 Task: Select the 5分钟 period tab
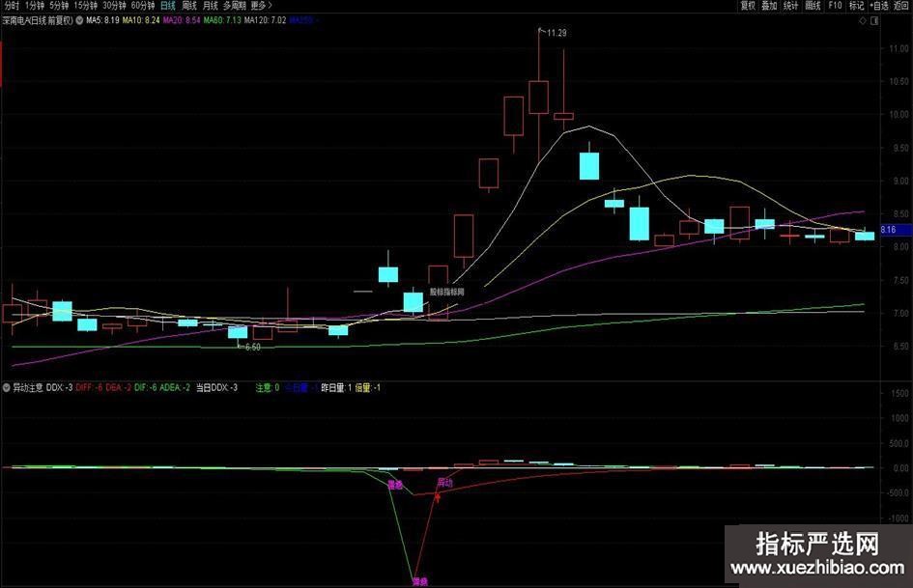click(59, 5)
